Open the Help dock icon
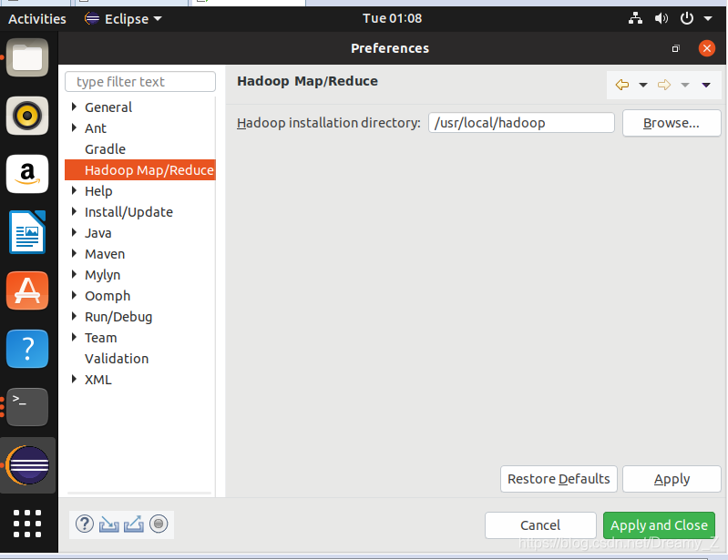 27,349
